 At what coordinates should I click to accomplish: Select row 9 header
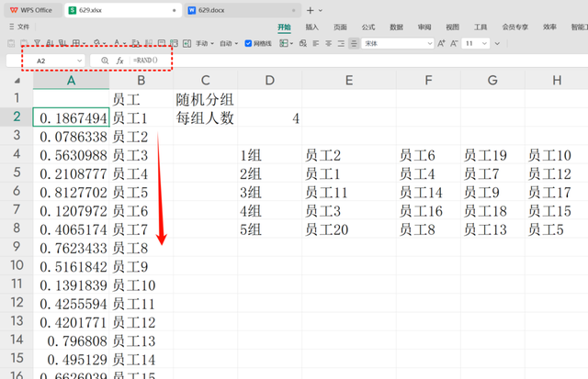click(x=17, y=247)
